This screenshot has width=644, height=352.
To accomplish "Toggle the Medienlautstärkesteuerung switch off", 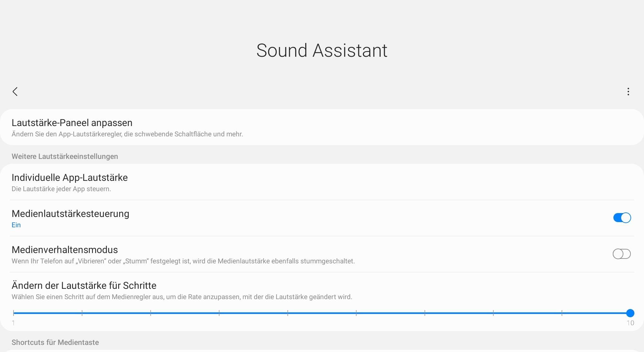I will (x=622, y=218).
